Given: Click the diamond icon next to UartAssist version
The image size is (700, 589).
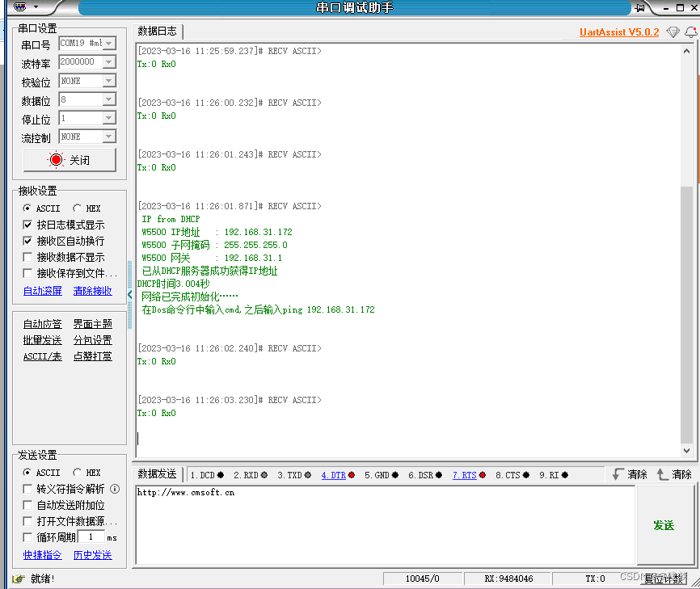Looking at the screenshot, I should 673,32.
